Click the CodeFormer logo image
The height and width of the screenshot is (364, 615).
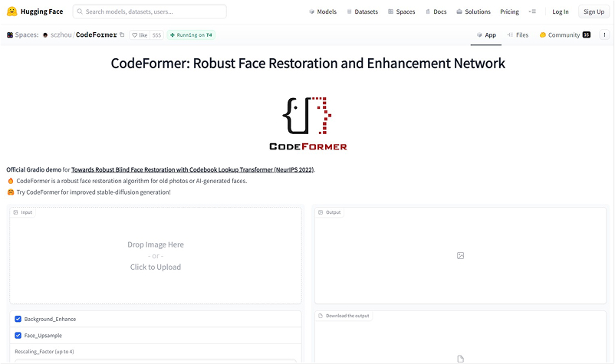coord(308,123)
